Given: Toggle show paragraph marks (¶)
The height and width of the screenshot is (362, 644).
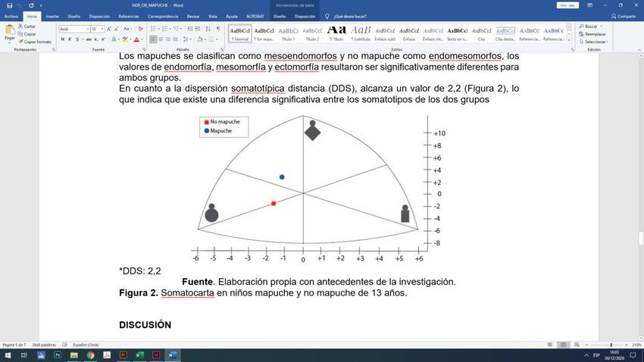Looking at the screenshot, I should (218, 29).
